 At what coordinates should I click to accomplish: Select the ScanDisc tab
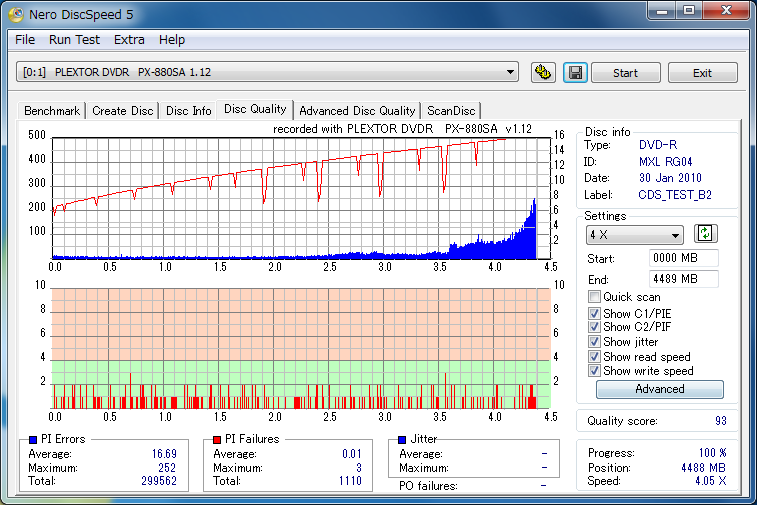[451, 111]
